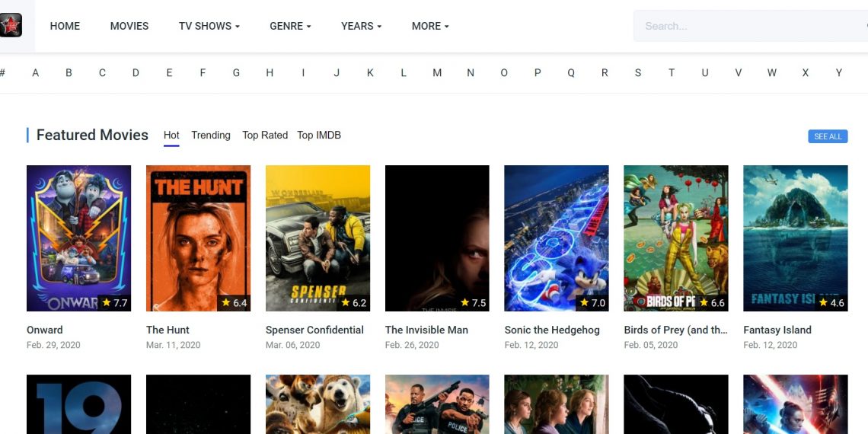This screenshot has height=434, width=868.
Task: Switch to the Trending tab
Action: (x=211, y=135)
